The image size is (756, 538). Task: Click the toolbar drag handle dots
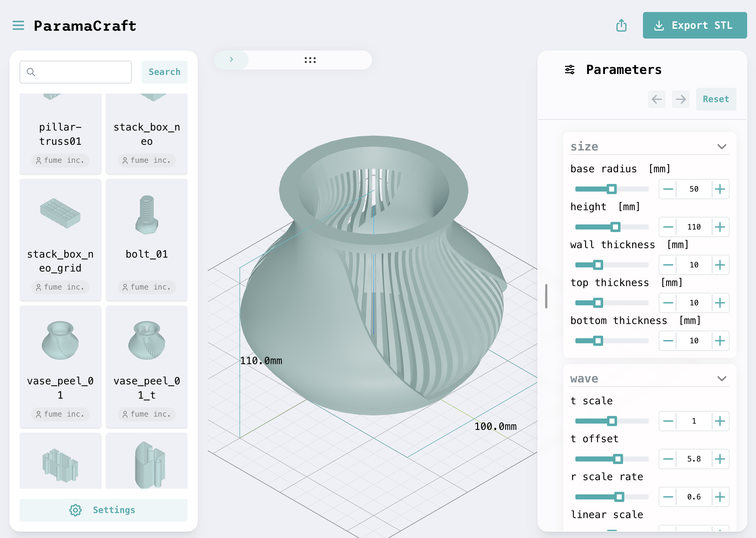coord(310,60)
